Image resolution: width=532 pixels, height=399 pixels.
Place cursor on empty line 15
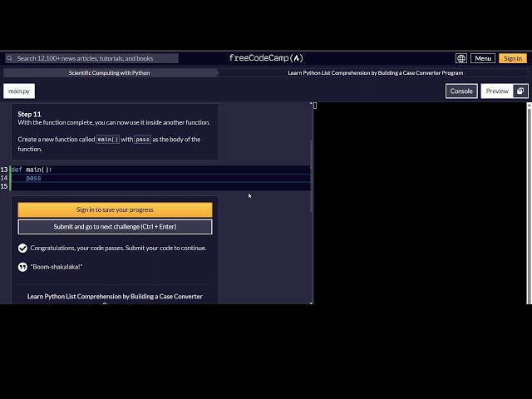pyautogui.click(x=160, y=186)
